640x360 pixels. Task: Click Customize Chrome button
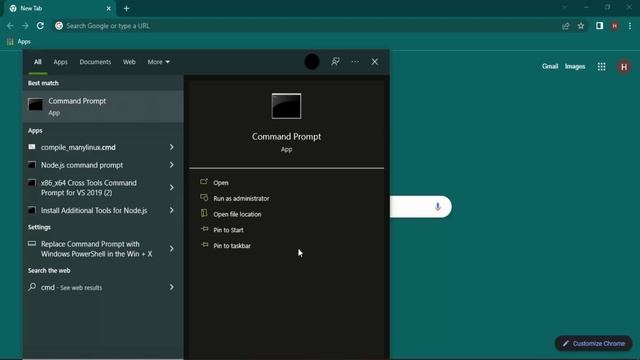[593, 344]
